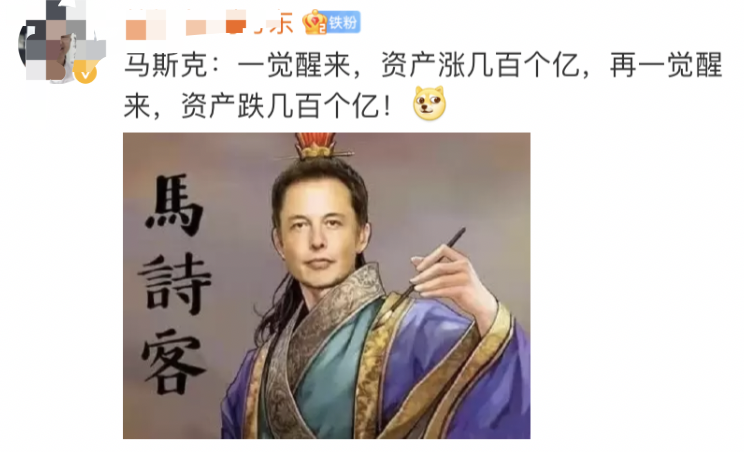The width and height of the screenshot is (744, 452).
Task: Open the poster's pixelated profile avatar
Action: pos(62,44)
